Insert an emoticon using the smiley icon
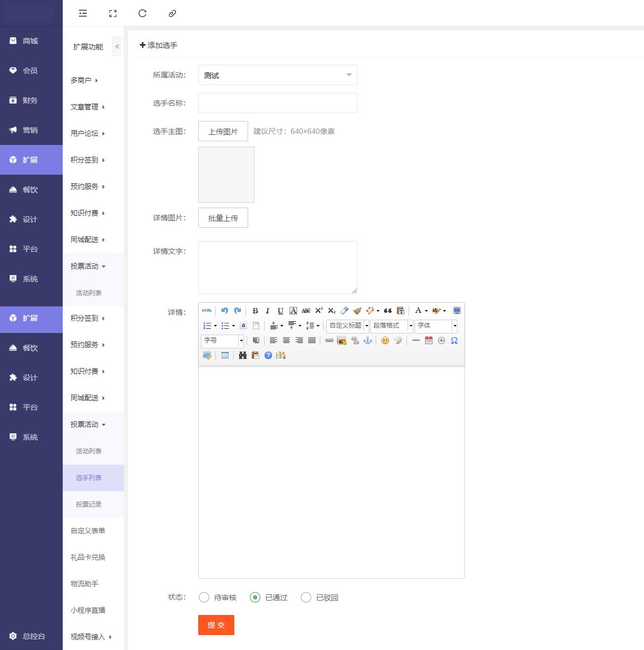The width and height of the screenshot is (644, 650). coord(385,340)
